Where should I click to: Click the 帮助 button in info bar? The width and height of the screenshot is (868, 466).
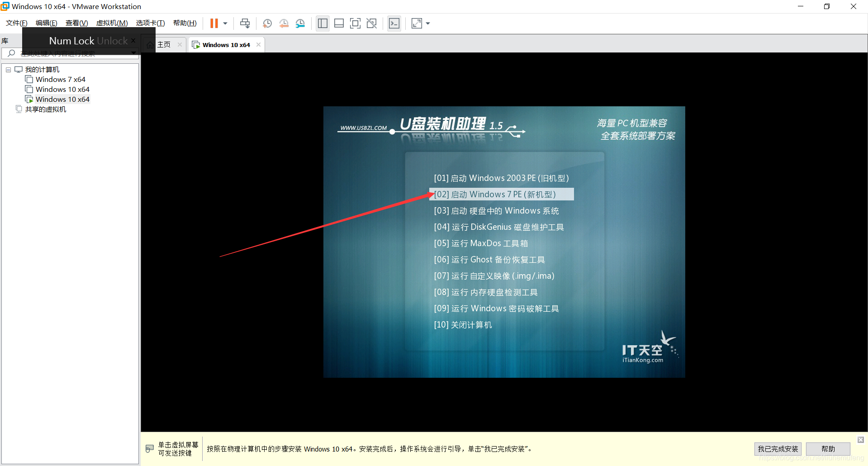[828, 449]
